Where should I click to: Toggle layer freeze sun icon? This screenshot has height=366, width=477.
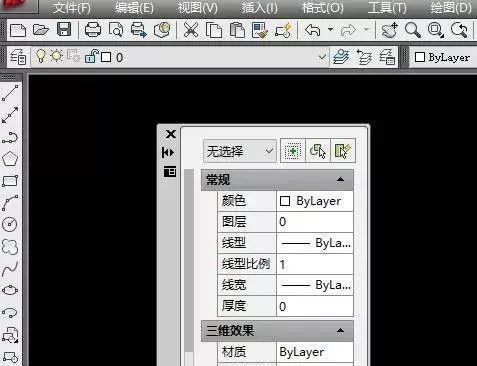pos(56,56)
